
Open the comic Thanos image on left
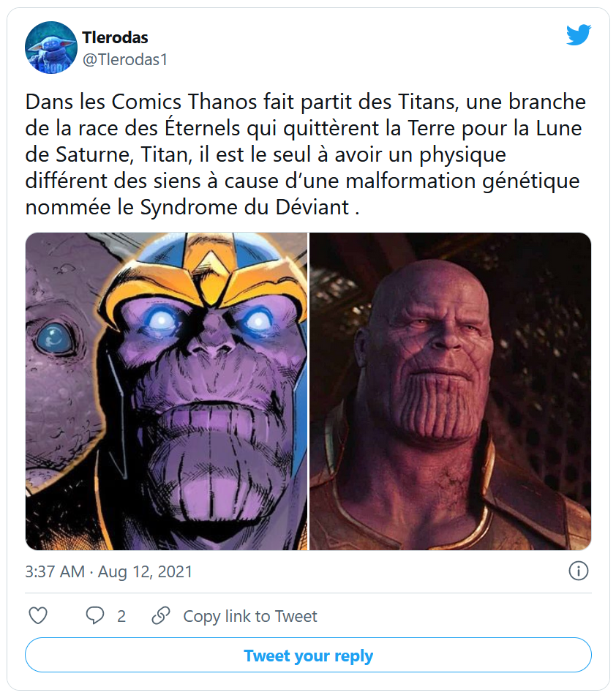pos(167,391)
